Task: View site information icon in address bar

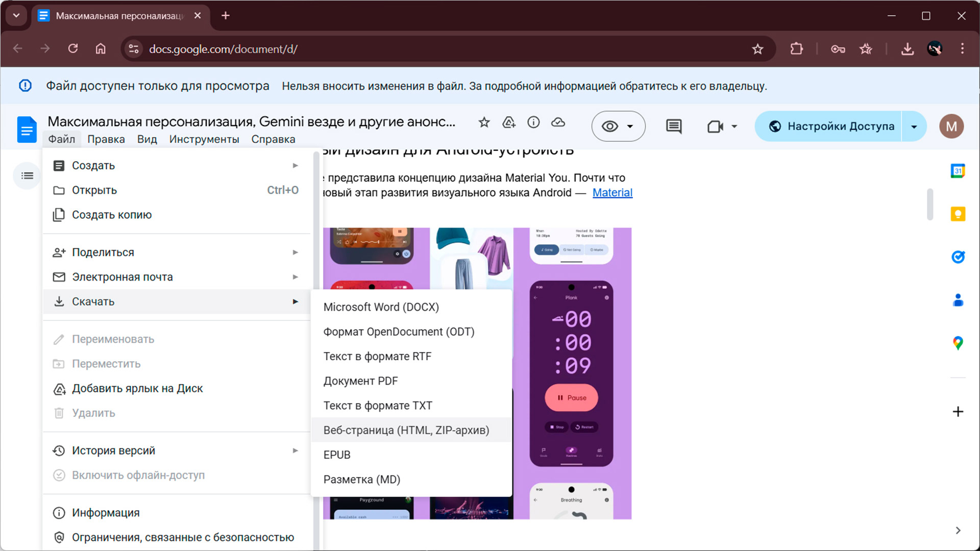Action: (134, 49)
